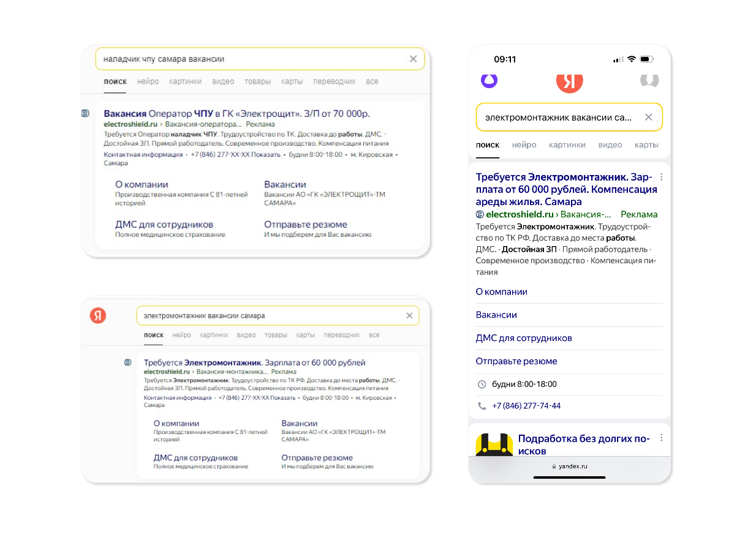This screenshot has height=535, width=756.
Task: Click 'О компании' sitelink in bottom-left ad
Action: [176, 423]
